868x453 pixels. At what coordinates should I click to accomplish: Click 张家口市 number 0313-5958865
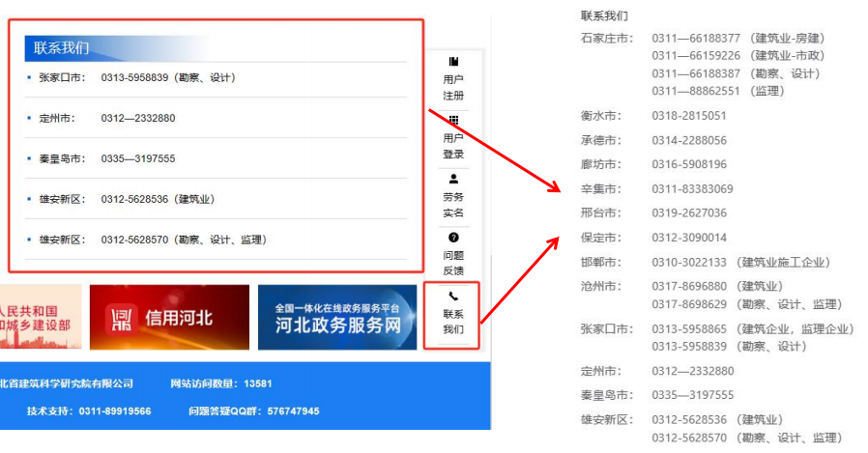coord(688,329)
